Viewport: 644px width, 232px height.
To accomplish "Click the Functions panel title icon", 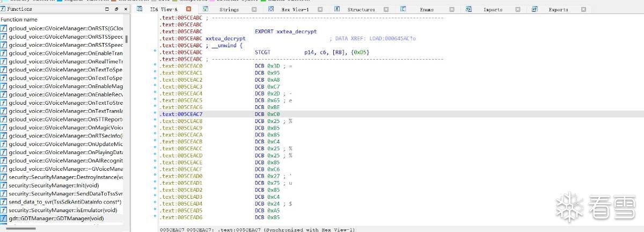I will coord(3,9).
